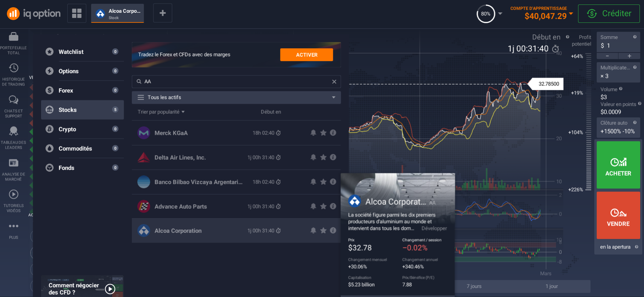This screenshot has height=297, width=644.
Task: Click the iq option logo
Action: pyautogui.click(x=34, y=13)
